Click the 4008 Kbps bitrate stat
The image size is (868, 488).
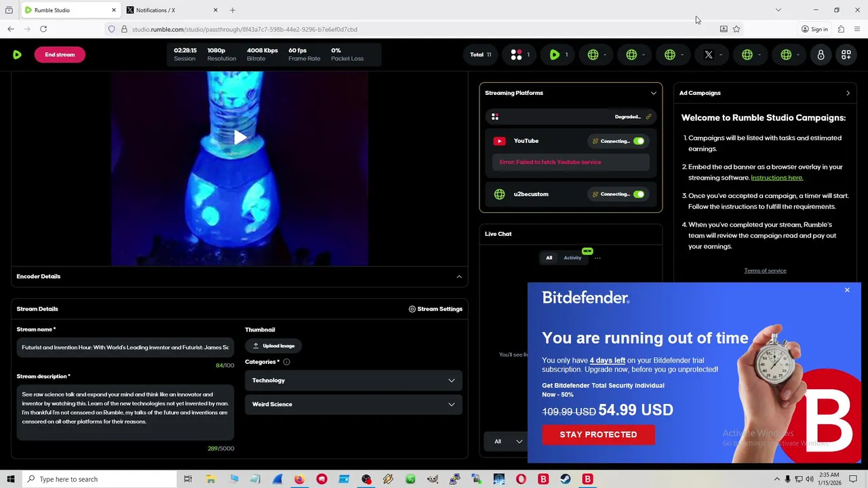[262, 54]
